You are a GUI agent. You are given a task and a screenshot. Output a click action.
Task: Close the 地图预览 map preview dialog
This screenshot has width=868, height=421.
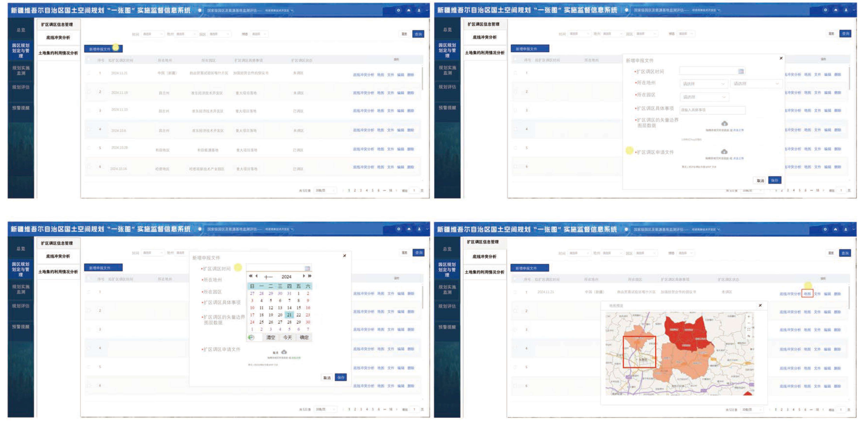[760, 305]
